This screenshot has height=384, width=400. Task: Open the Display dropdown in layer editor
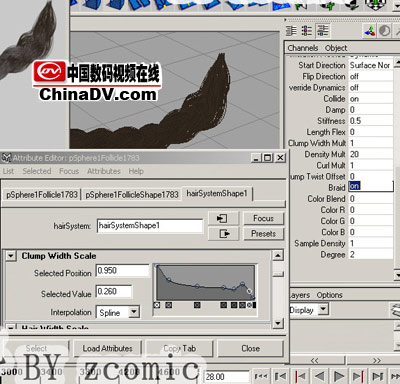323,310
